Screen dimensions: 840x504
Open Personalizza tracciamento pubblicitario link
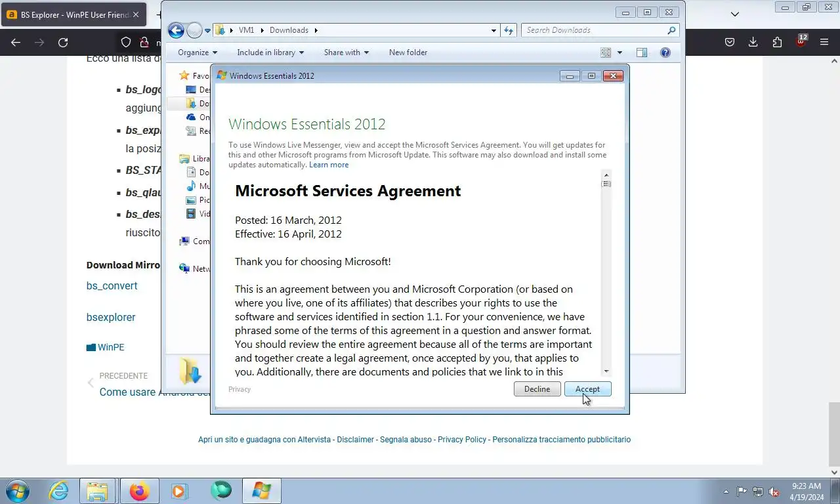[x=562, y=440]
